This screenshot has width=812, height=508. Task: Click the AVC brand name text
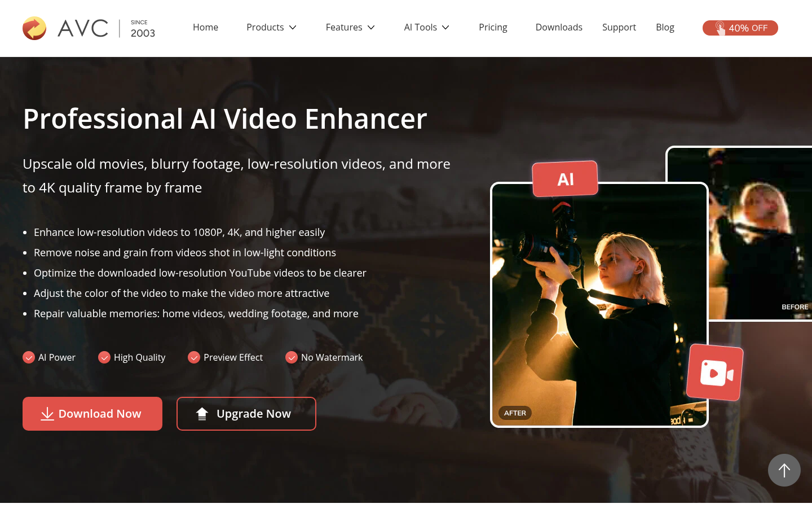[x=83, y=28]
